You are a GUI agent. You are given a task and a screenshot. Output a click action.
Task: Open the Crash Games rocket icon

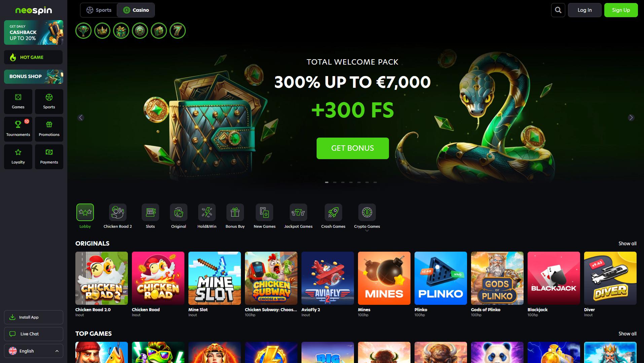333,212
